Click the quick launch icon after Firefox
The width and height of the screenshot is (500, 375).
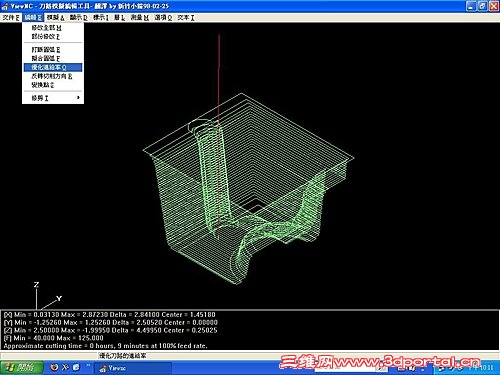click(x=65, y=367)
